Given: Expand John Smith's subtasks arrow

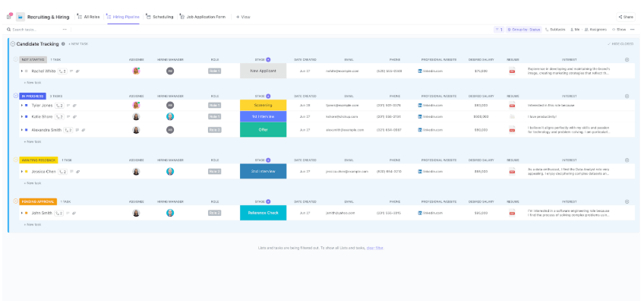Looking at the screenshot, I should (22, 213).
